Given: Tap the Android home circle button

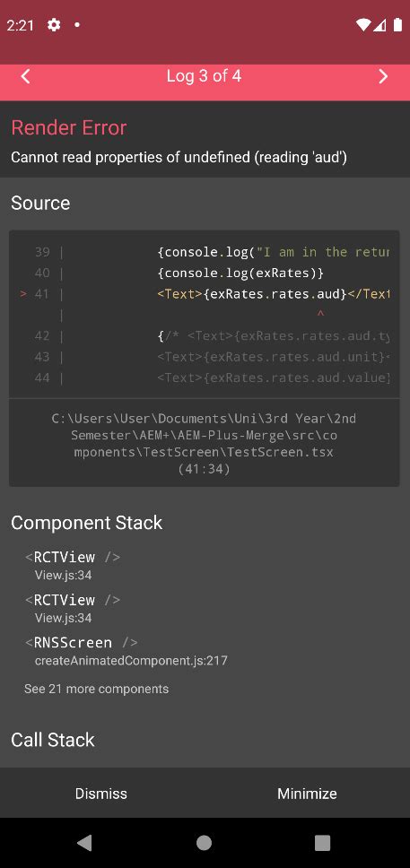Looking at the screenshot, I should [204, 843].
